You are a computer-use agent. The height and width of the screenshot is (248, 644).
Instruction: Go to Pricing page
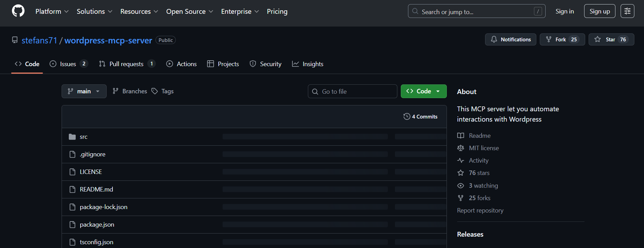[x=277, y=11]
